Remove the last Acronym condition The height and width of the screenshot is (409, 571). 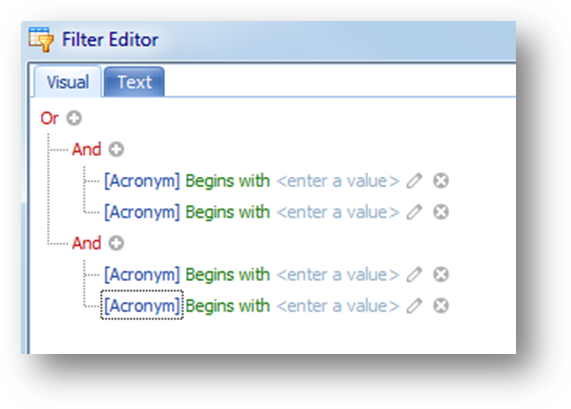441,306
